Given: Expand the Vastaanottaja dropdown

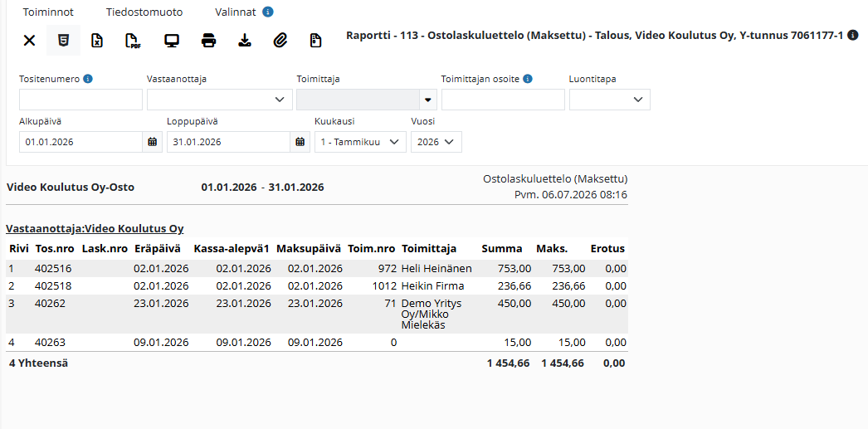Looking at the screenshot, I should click(x=220, y=100).
